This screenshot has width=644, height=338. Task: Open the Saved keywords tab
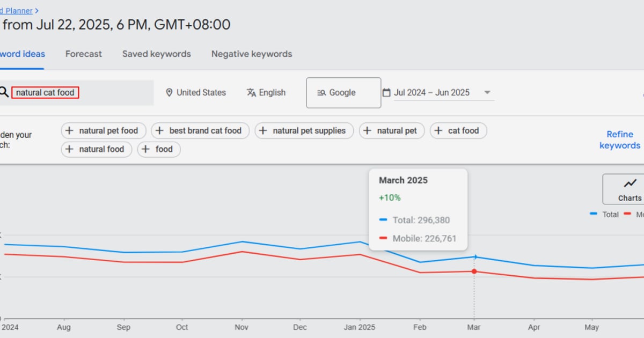click(x=157, y=54)
